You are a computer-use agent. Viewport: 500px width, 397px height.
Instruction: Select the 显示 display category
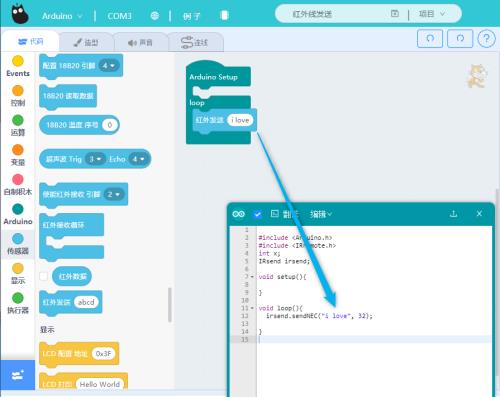[18, 274]
